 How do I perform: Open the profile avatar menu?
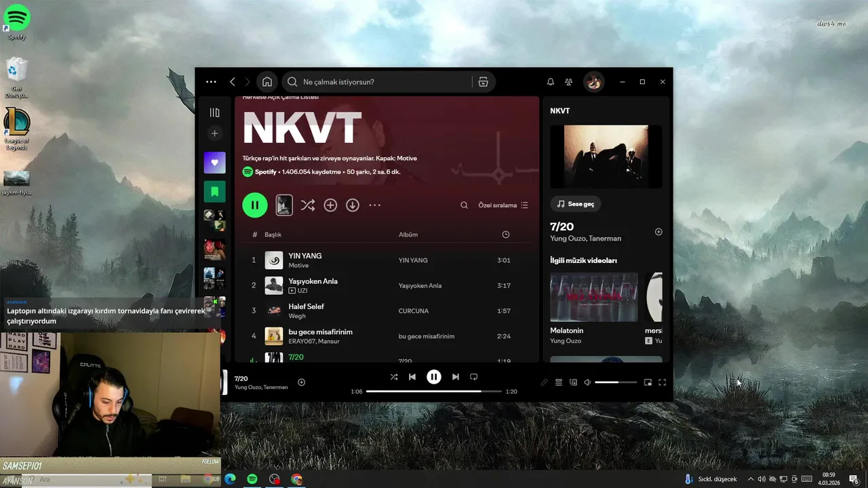[594, 82]
